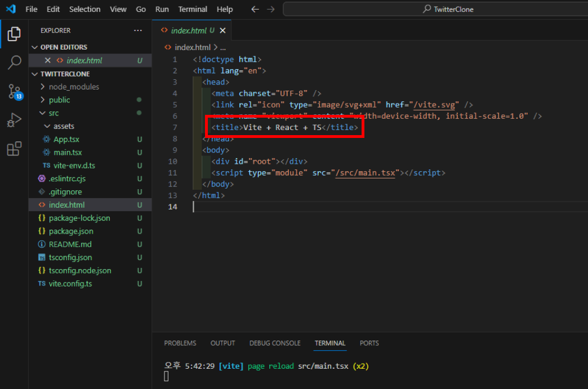This screenshot has height=389, width=588.
Task: Go back using the navigation arrow
Action: pos(255,9)
